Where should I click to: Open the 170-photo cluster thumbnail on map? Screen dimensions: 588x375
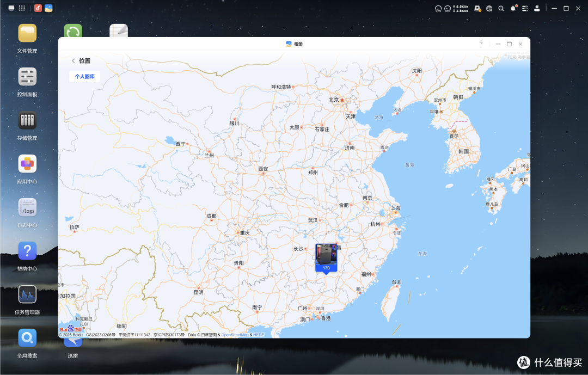326,258
